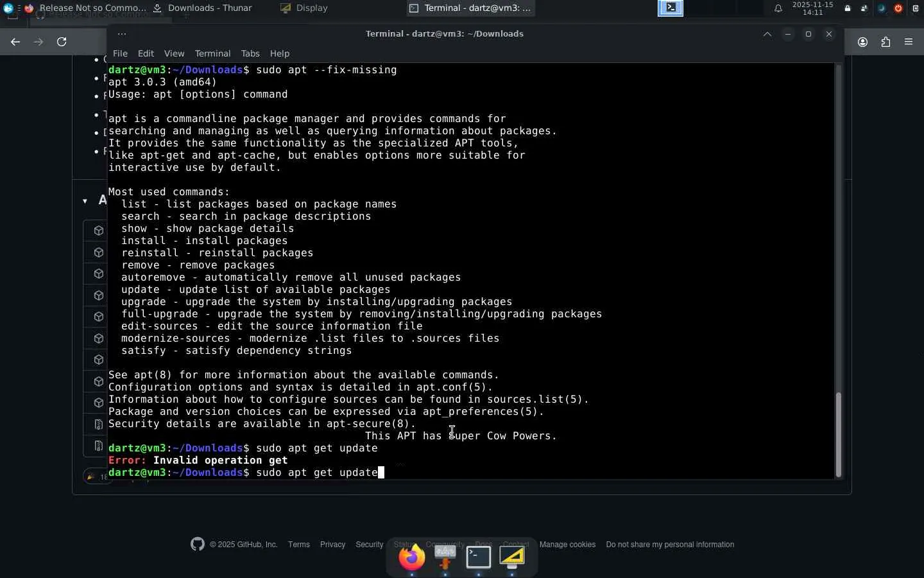Open the applications menu icon in the top panel
924x578 pixels.
(x=8, y=8)
